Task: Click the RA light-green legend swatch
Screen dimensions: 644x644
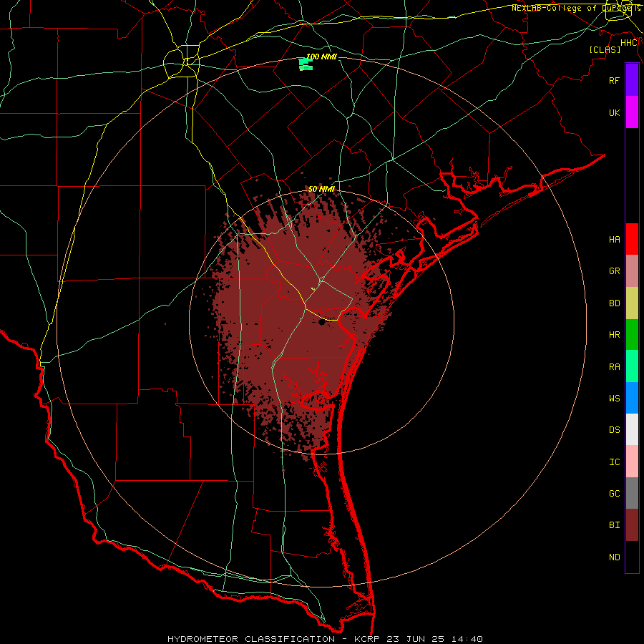Action: [x=632, y=366]
